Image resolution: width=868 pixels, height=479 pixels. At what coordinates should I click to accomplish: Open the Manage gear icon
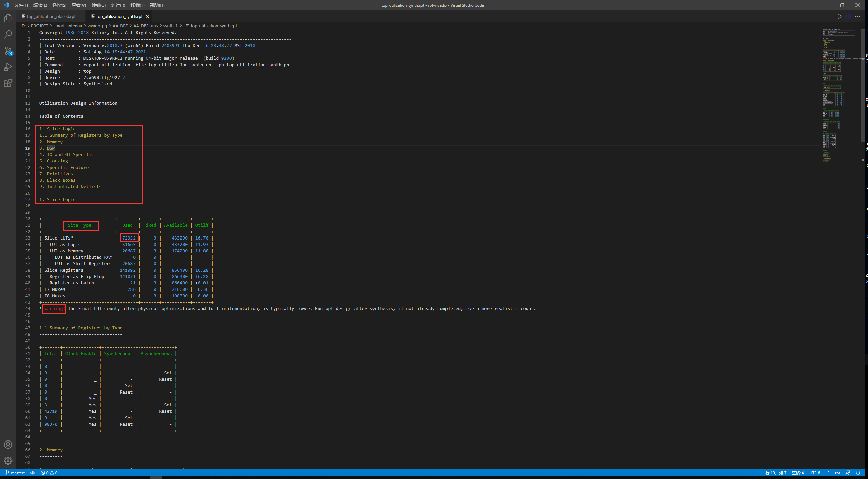click(8, 461)
